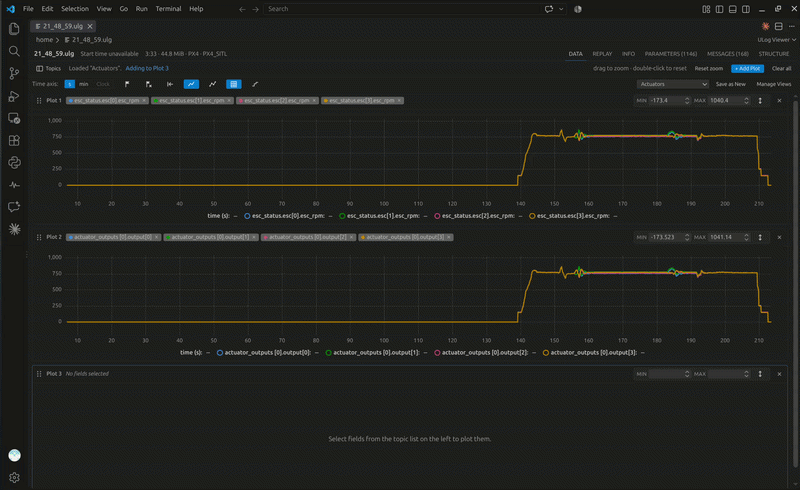Switch to the STRUCTURE tab

773,54
